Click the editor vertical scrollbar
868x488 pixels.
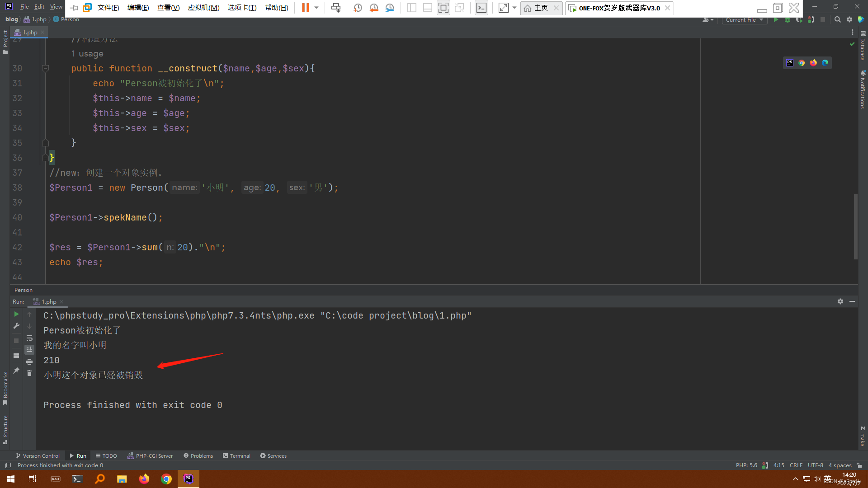[x=855, y=226]
